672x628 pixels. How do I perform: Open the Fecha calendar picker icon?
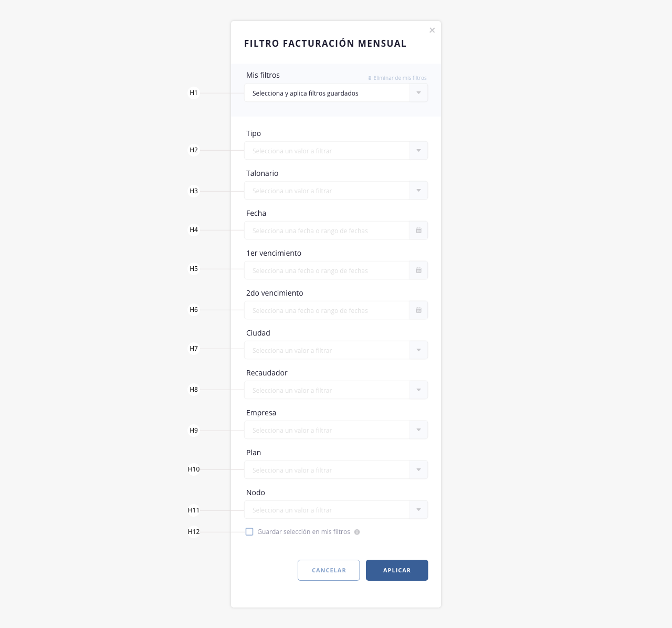point(418,231)
